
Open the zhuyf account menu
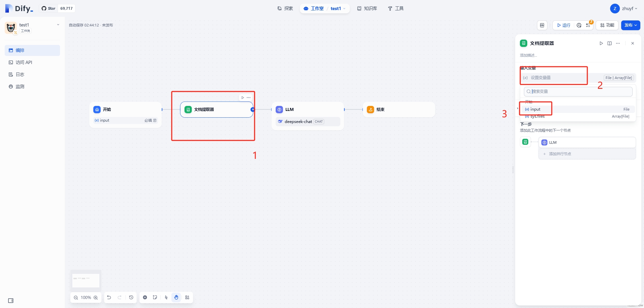tap(625, 9)
